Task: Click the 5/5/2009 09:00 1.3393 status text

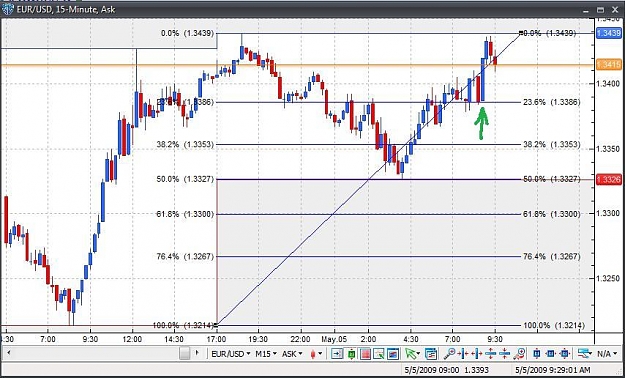Action: click(x=446, y=370)
